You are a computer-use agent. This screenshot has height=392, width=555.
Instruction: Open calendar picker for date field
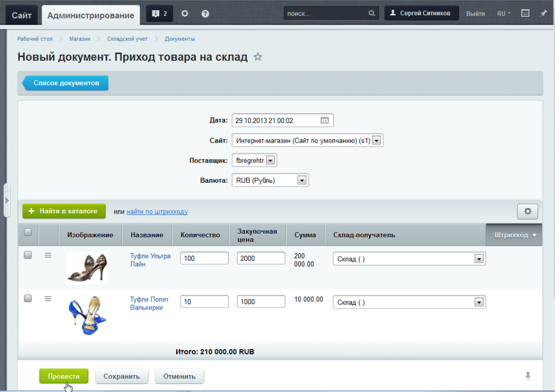pyautogui.click(x=325, y=120)
